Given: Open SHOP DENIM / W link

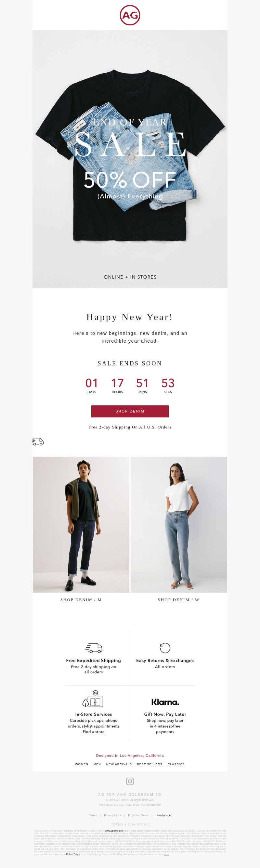Looking at the screenshot, I should tap(179, 600).
